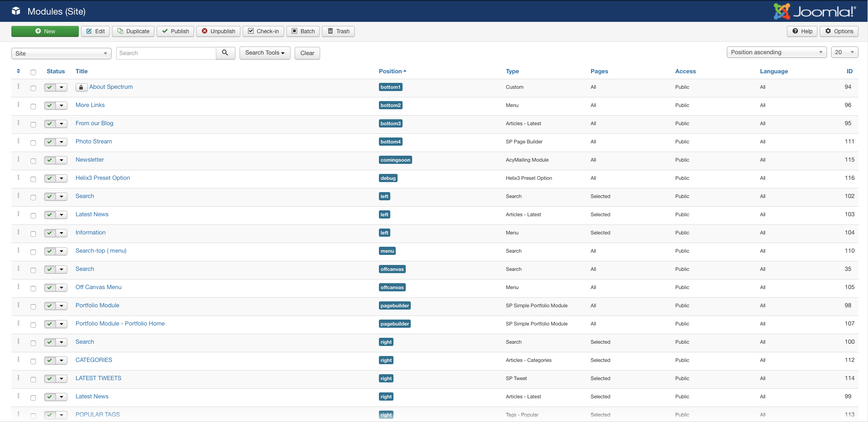
Task: Click the Joomla logo in header
Action: (x=815, y=11)
